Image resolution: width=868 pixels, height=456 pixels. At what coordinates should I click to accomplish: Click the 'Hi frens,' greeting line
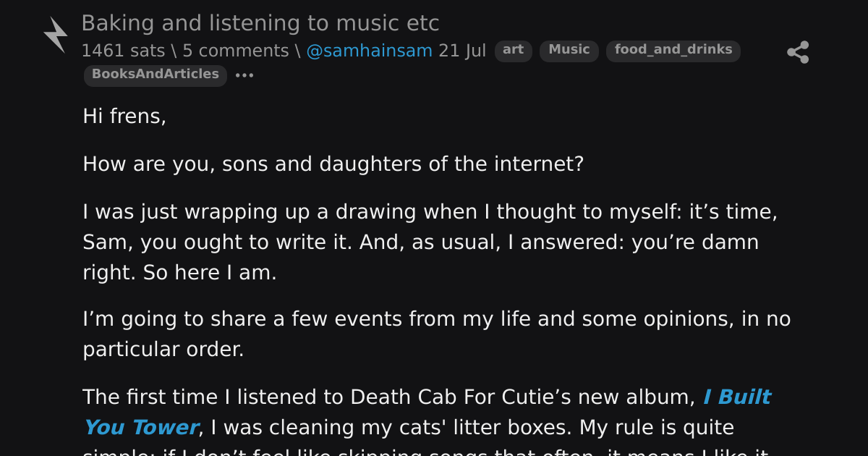pos(124,116)
